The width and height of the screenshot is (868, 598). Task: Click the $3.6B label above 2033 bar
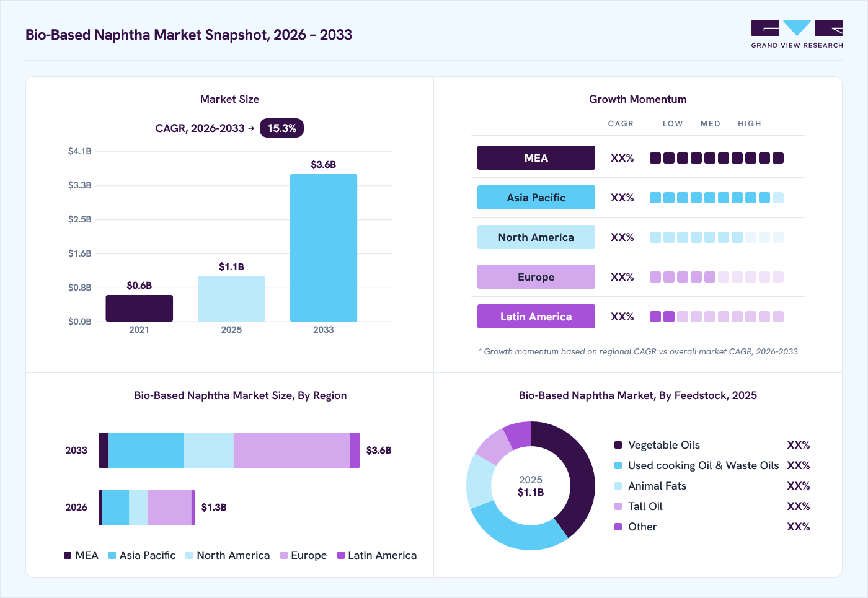click(324, 165)
